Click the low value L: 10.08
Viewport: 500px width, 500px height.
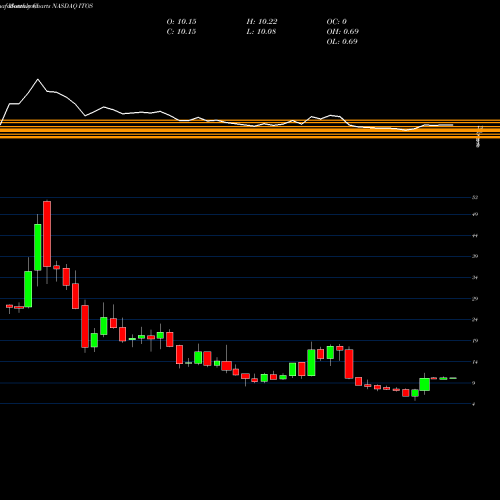point(261,31)
